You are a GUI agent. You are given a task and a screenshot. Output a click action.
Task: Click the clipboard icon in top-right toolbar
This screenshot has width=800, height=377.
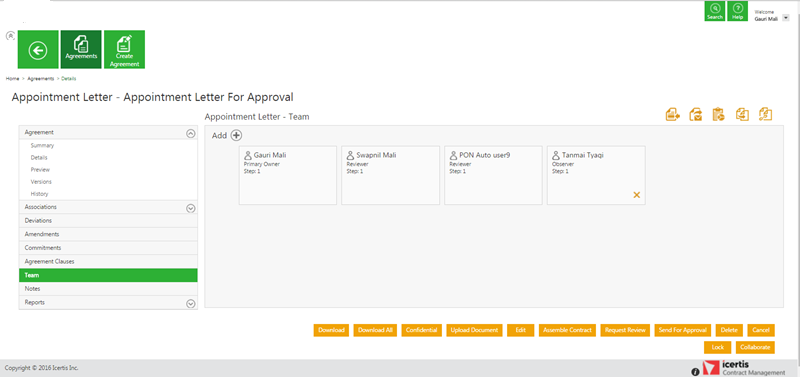[x=718, y=114]
